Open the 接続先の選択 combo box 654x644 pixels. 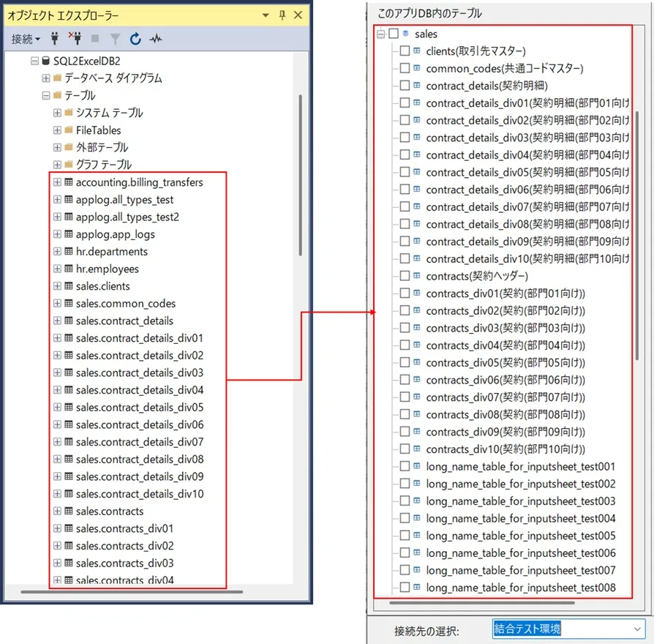coord(568,629)
